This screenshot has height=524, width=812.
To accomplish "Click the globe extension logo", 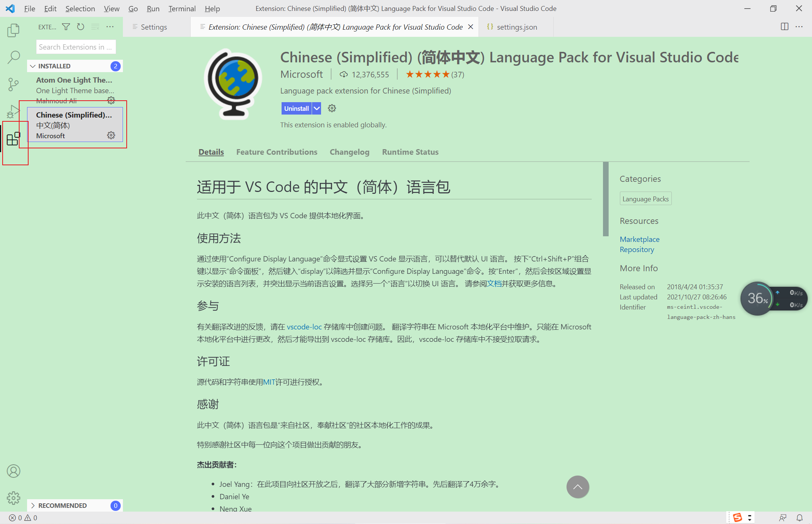I will click(233, 83).
